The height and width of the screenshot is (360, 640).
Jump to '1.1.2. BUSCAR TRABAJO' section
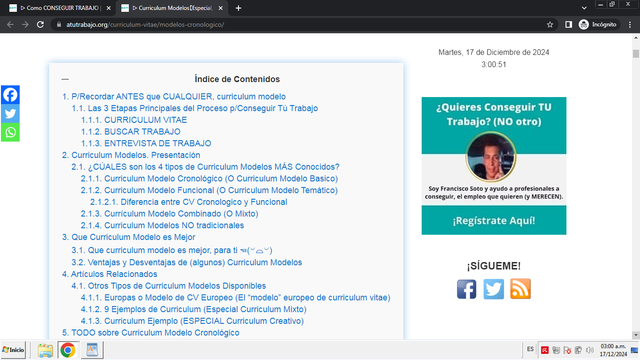(x=131, y=132)
